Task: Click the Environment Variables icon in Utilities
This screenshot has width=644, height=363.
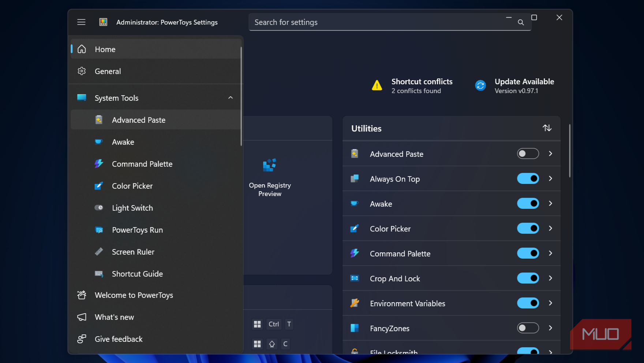Action: coord(355,303)
